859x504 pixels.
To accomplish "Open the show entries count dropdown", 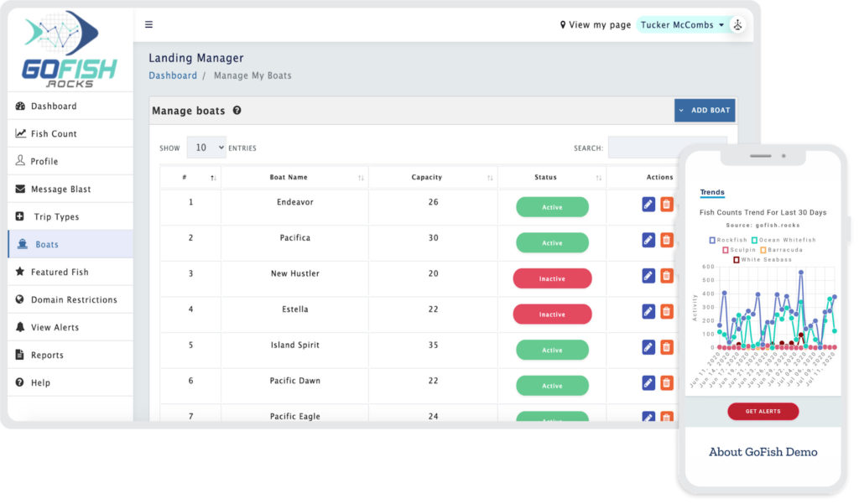I will pos(206,148).
